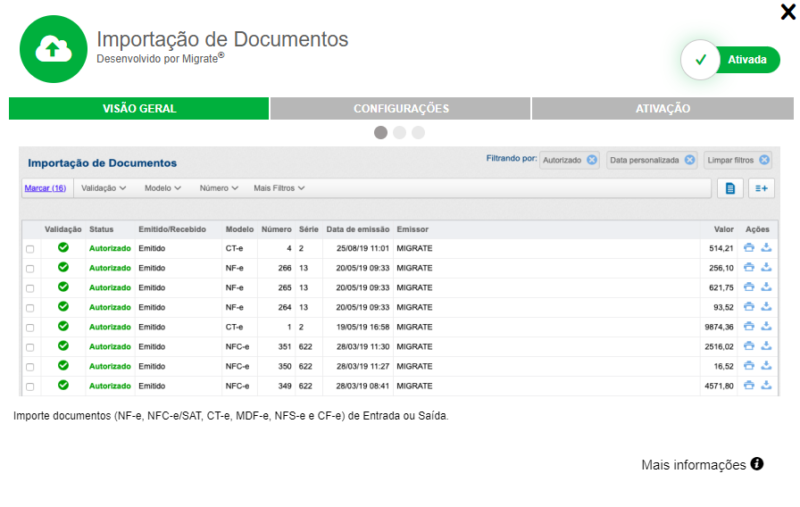Check the box for NFC-e 349
Image resolution: width=800 pixels, height=507 pixels.
click(30, 387)
